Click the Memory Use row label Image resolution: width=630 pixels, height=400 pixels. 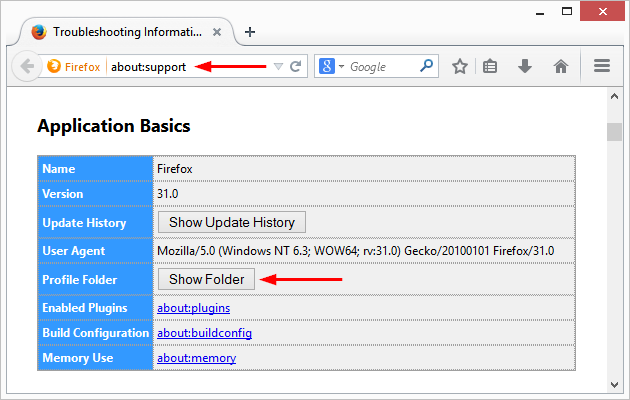pos(78,358)
